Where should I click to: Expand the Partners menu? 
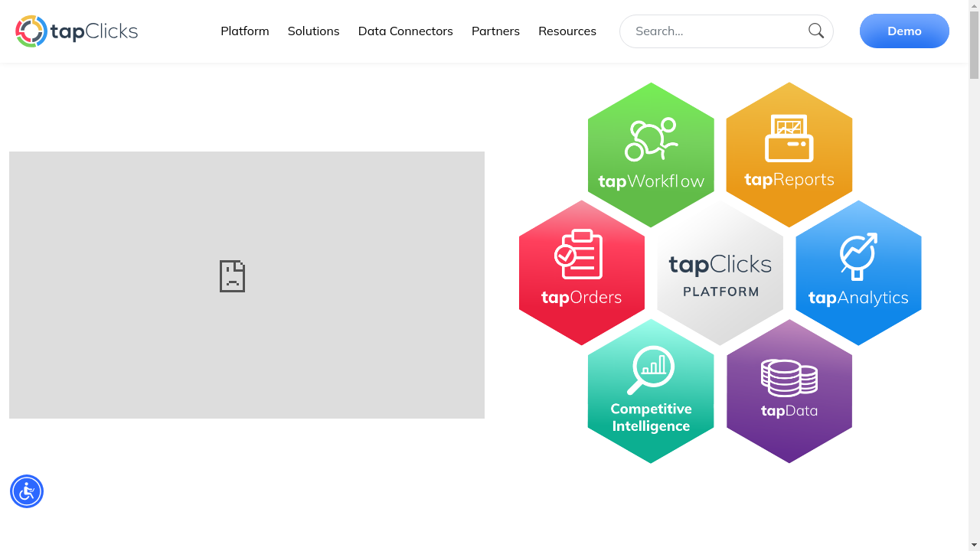click(495, 31)
